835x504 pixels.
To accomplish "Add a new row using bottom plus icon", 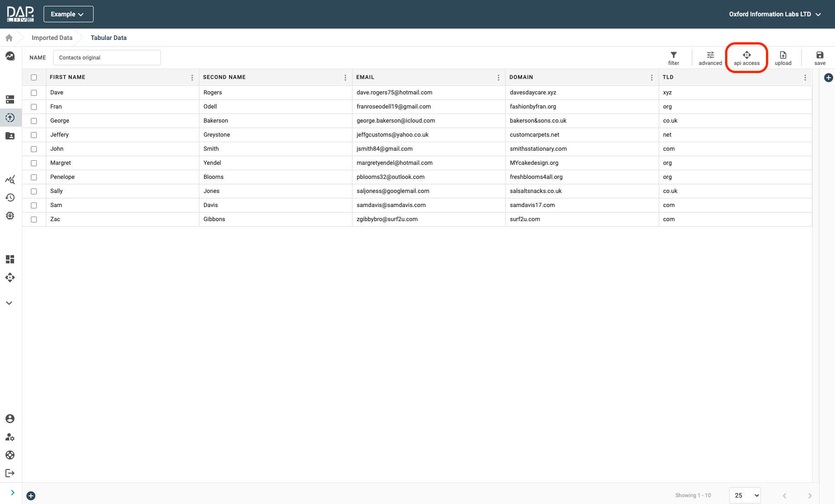I will pos(31,496).
